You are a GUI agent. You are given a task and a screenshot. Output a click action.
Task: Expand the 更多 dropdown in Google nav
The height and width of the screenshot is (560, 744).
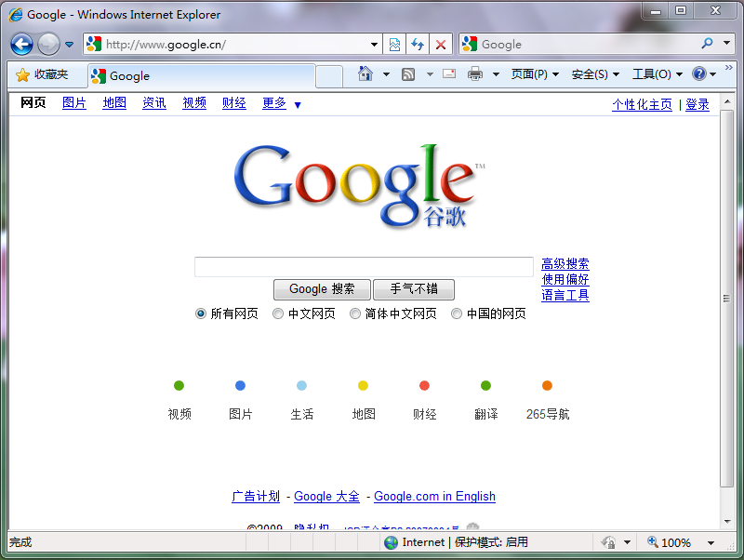(x=298, y=105)
